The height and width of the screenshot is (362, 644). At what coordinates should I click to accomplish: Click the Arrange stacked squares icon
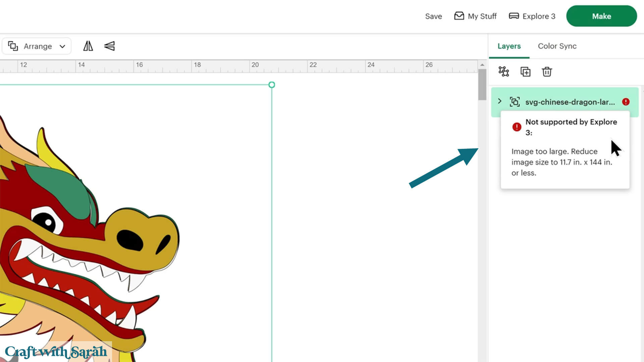[x=13, y=46]
